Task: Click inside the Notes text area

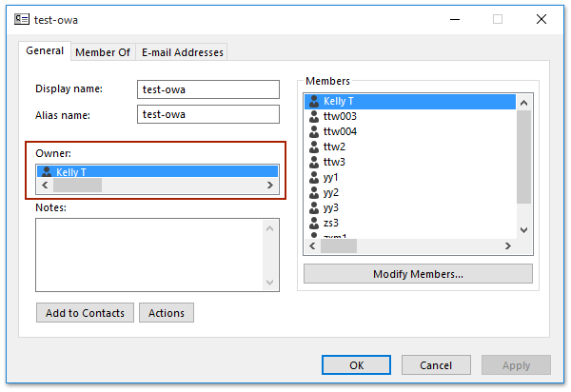Action: 149,255
